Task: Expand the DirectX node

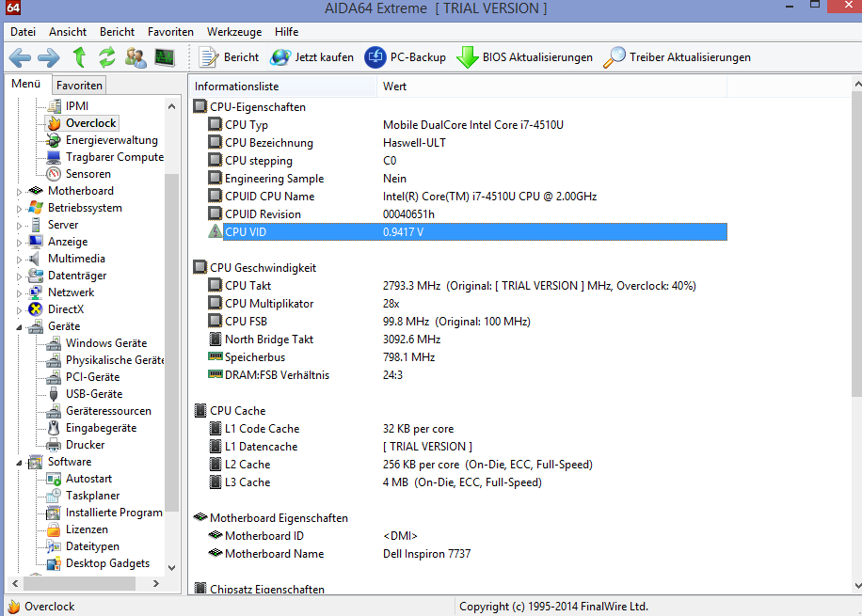Action: click(x=19, y=310)
